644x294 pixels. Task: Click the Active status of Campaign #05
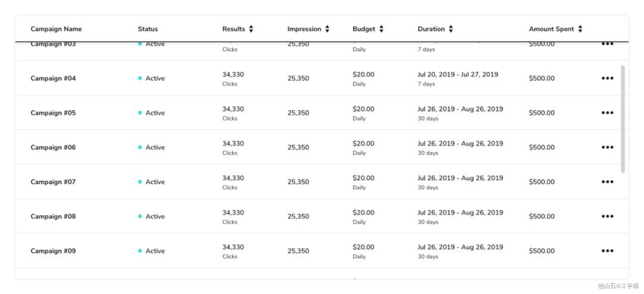154,113
